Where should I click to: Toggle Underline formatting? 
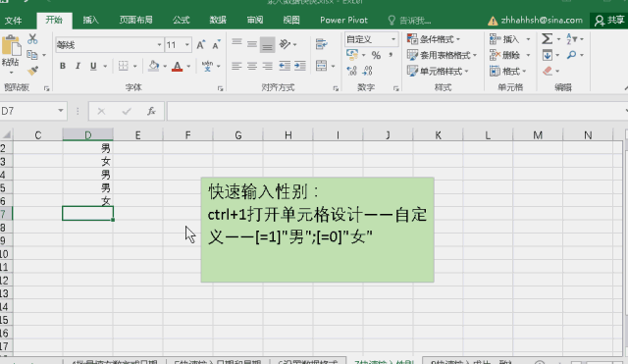(x=93, y=66)
